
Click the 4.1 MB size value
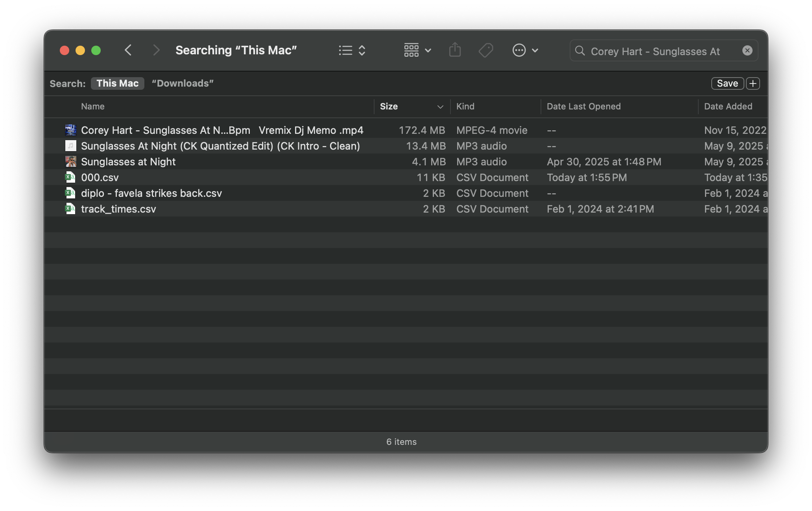[429, 162]
